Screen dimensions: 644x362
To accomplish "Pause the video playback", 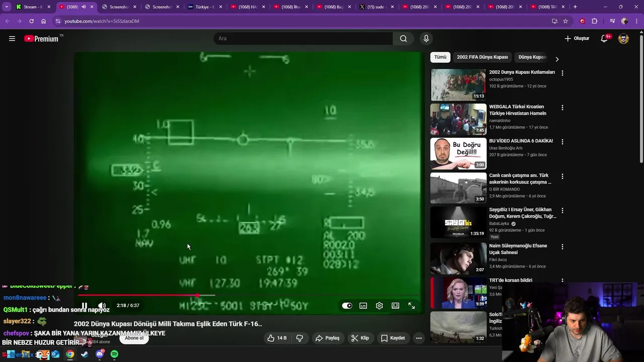I will [85, 306].
